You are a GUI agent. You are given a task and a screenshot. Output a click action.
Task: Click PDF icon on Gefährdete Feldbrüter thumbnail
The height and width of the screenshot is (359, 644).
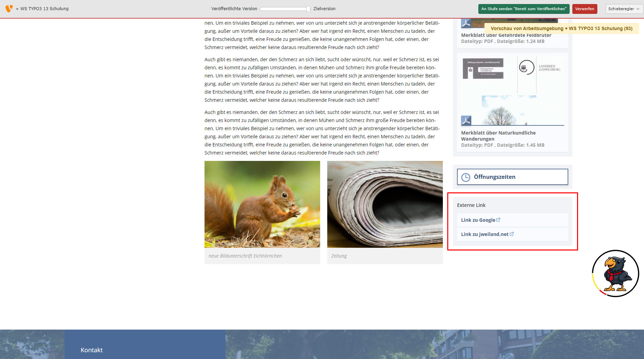tap(466, 23)
